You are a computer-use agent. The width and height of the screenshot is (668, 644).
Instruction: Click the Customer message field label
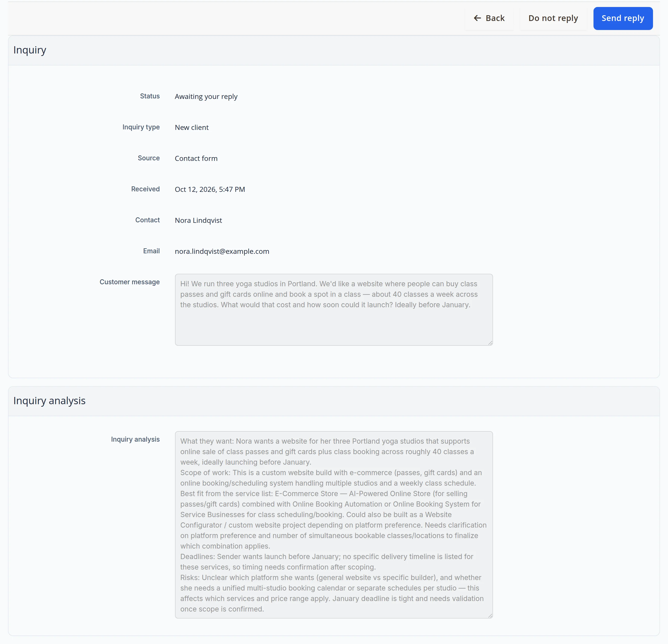pos(129,282)
